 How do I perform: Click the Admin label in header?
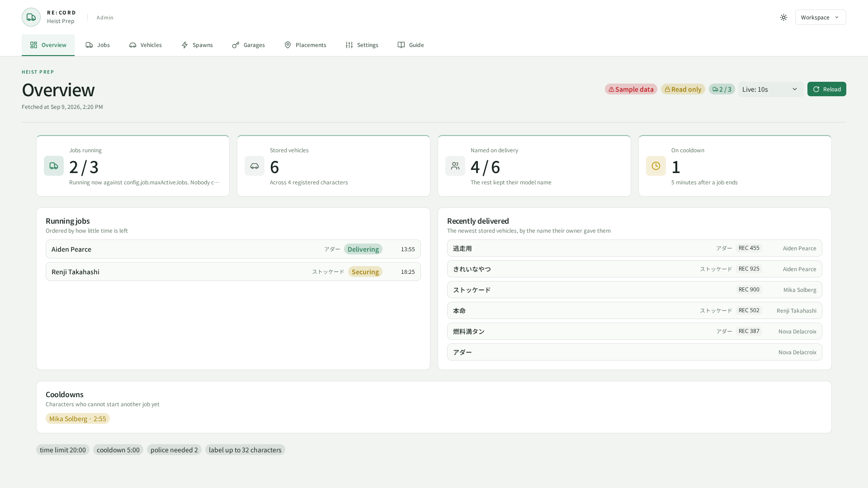(x=105, y=18)
